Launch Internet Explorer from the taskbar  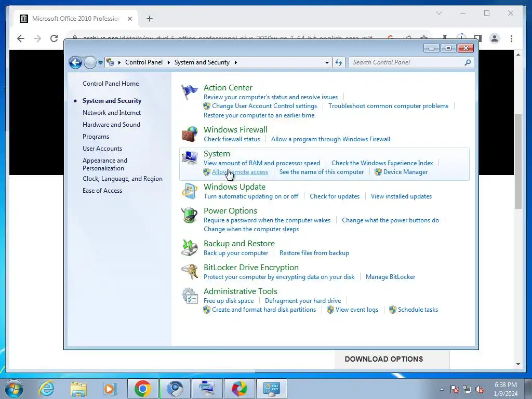(46, 389)
